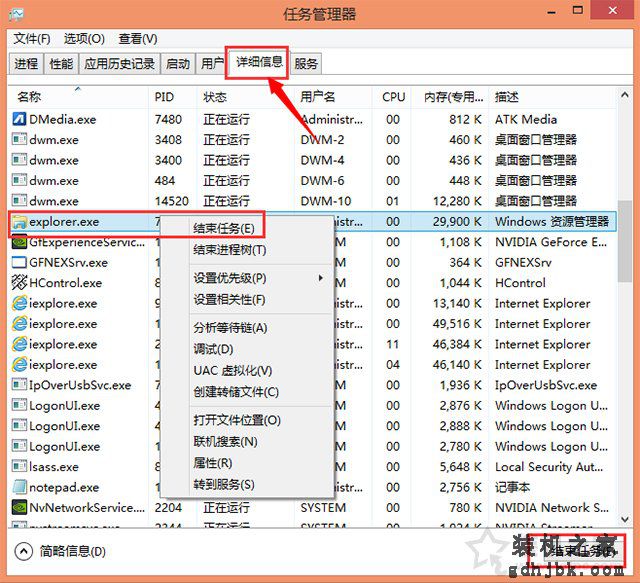Select the row with PID 7480
This screenshot has width=640, height=583.
[312, 119]
